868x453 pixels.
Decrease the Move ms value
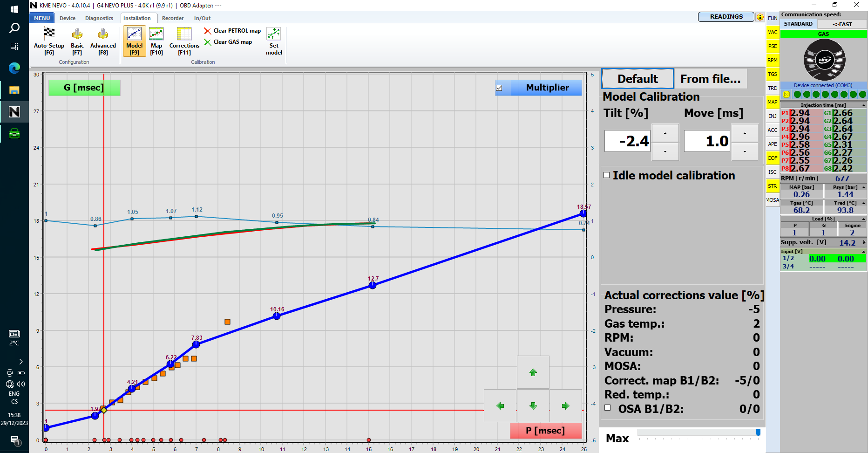point(745,151)
